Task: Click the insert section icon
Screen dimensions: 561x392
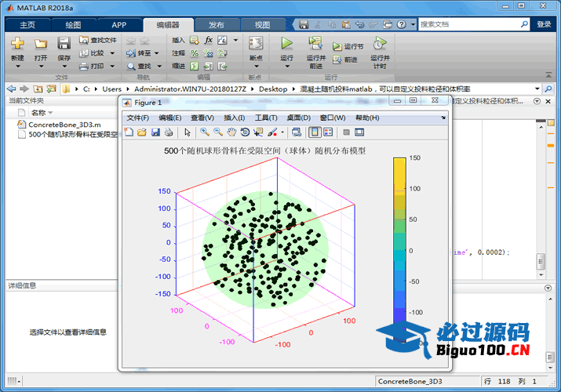Action: [x=195, y=40]
